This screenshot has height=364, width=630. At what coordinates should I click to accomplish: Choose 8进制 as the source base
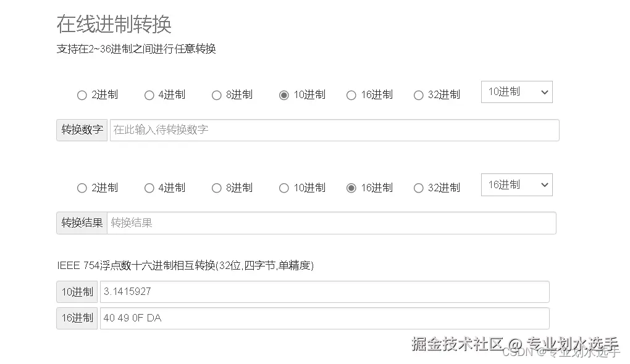pos(217,95)
